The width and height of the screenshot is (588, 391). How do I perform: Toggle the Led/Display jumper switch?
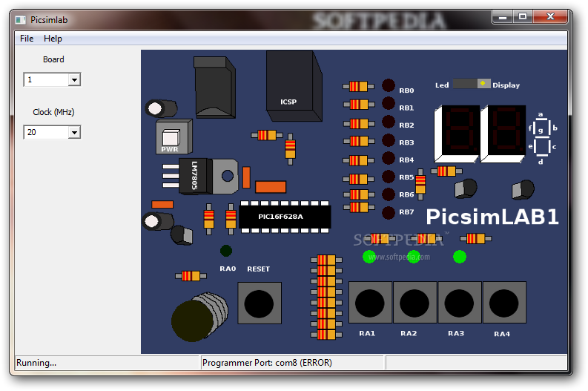click(472, 83)
